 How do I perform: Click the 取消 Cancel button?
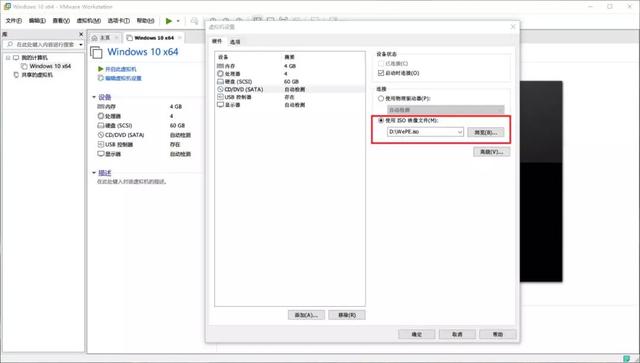point(457,334)
